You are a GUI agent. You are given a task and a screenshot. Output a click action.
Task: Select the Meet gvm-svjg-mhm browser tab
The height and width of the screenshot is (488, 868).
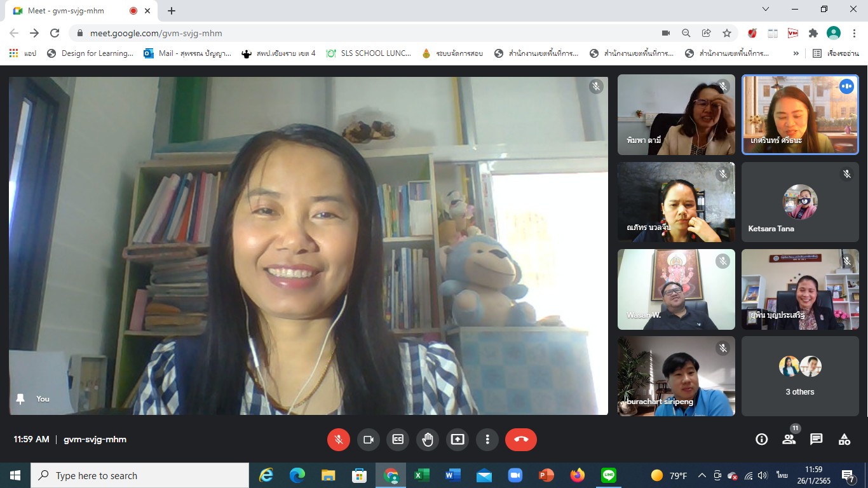[x=70, y=11]
